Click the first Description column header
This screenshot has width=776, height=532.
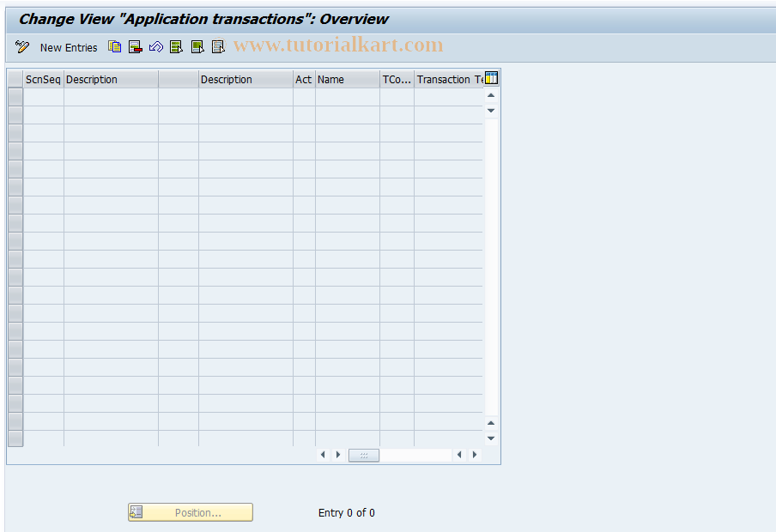tap(111, 79)
